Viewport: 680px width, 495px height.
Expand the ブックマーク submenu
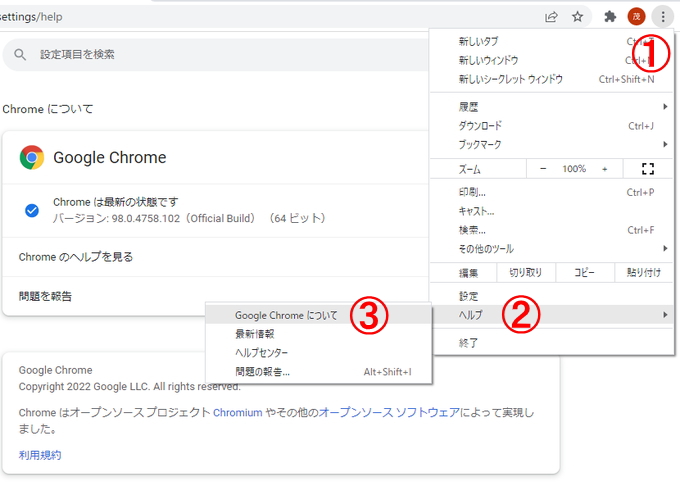(552, 144)
